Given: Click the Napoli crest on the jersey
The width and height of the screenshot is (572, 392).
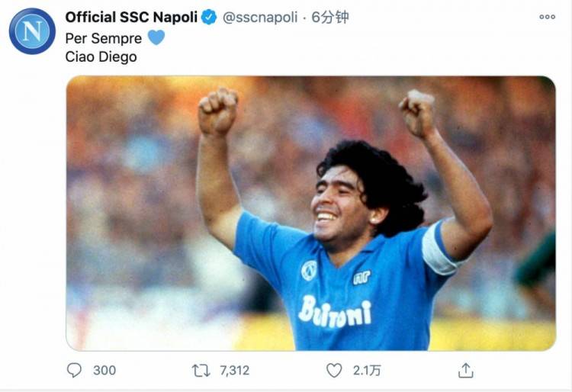Looking at the screenshot, I should click(x=309, y=271).
